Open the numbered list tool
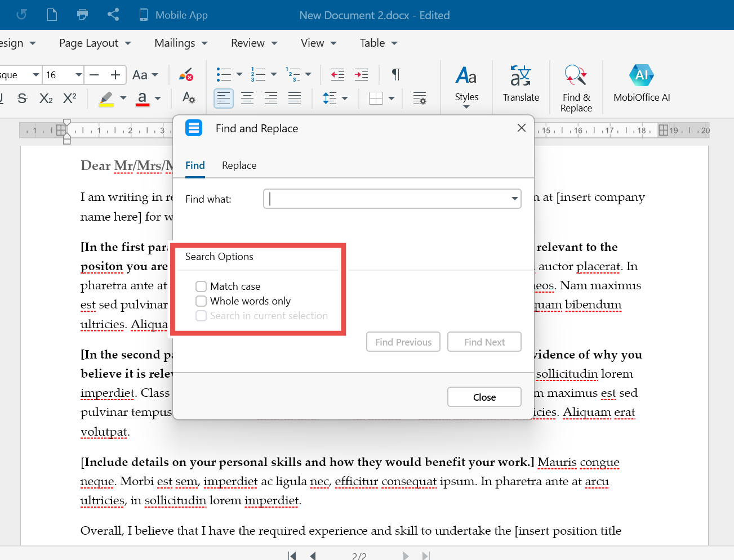The height and width of the screenshot is (560, 734). [x=258, y=74]
